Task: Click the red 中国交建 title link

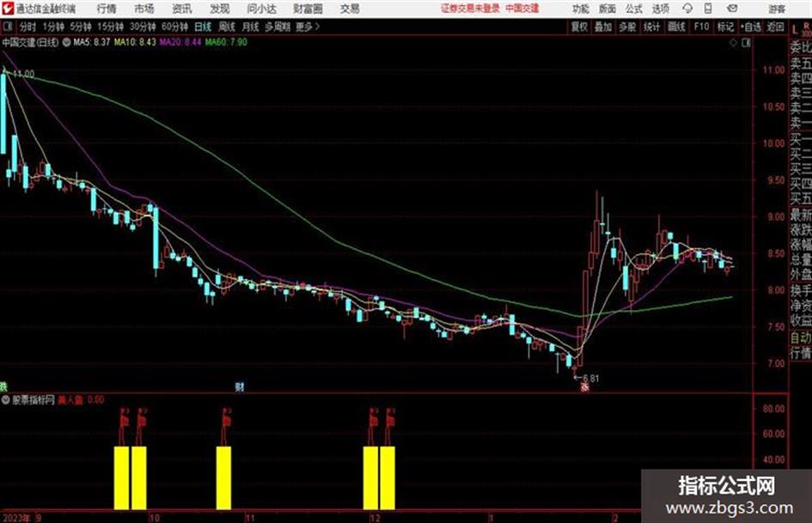Action: [522, 9]
